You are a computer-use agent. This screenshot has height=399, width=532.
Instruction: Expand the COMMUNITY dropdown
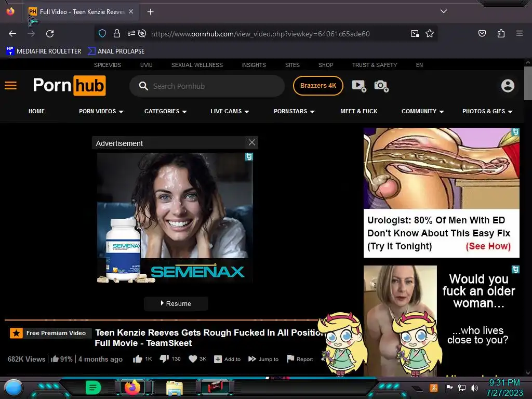click(423, 111)
